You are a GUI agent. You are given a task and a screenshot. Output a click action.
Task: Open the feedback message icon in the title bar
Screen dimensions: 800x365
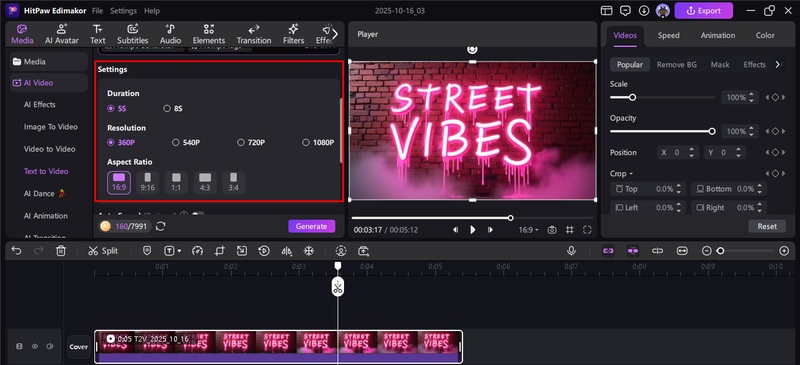625,10
